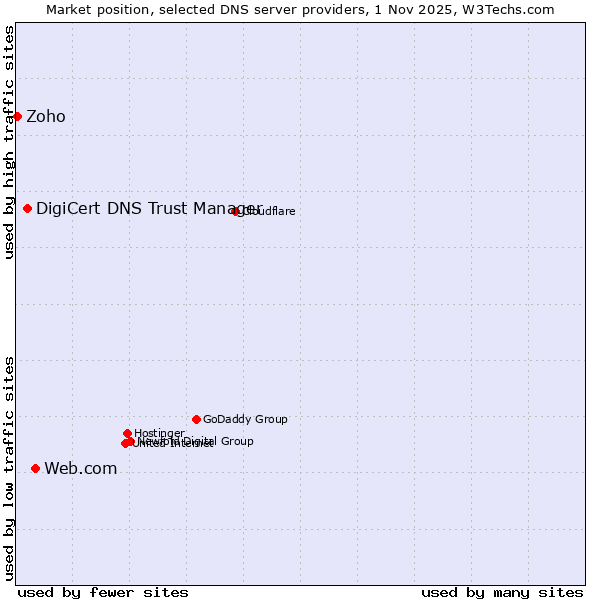Click the Zoho text label

[46, 117]
